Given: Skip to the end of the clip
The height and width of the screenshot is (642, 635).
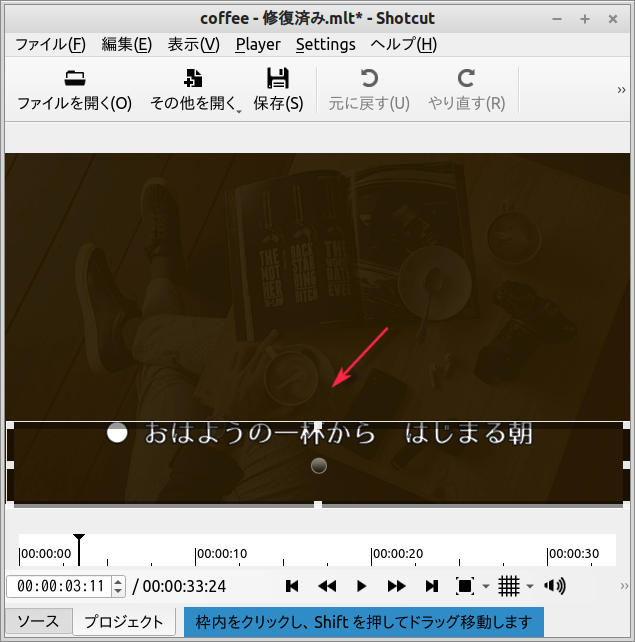Looking at the screenshot, I should tap(432, 586).
